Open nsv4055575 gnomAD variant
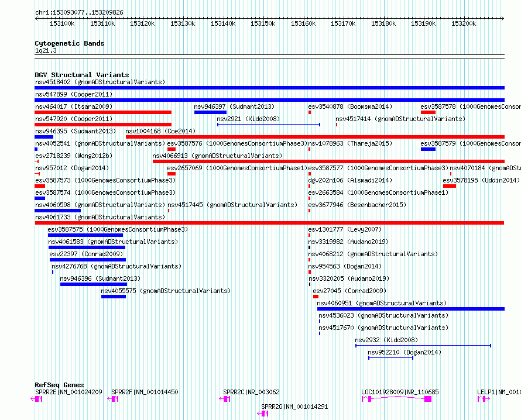Viewport: 521px width, 420px height. click(166, 291)
